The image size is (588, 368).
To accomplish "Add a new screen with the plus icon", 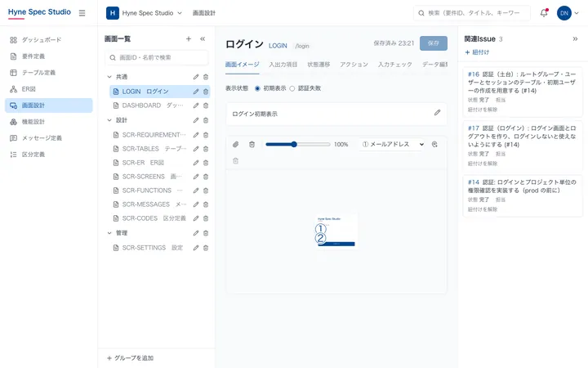I will [x=189, y=38].
